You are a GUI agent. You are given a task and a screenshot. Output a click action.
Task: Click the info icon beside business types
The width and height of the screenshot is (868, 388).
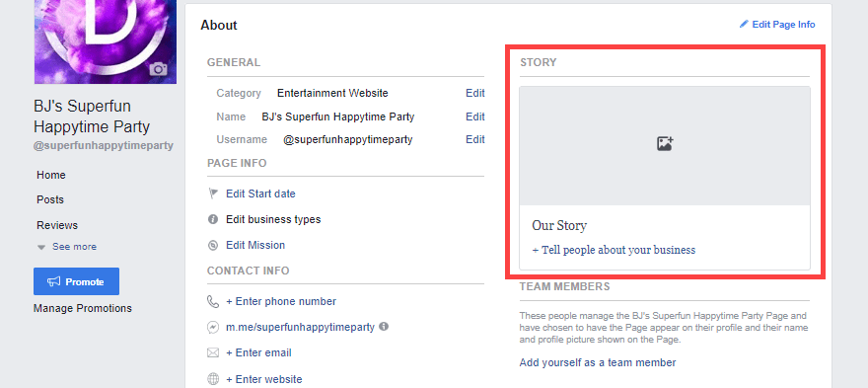pos(213,219)
